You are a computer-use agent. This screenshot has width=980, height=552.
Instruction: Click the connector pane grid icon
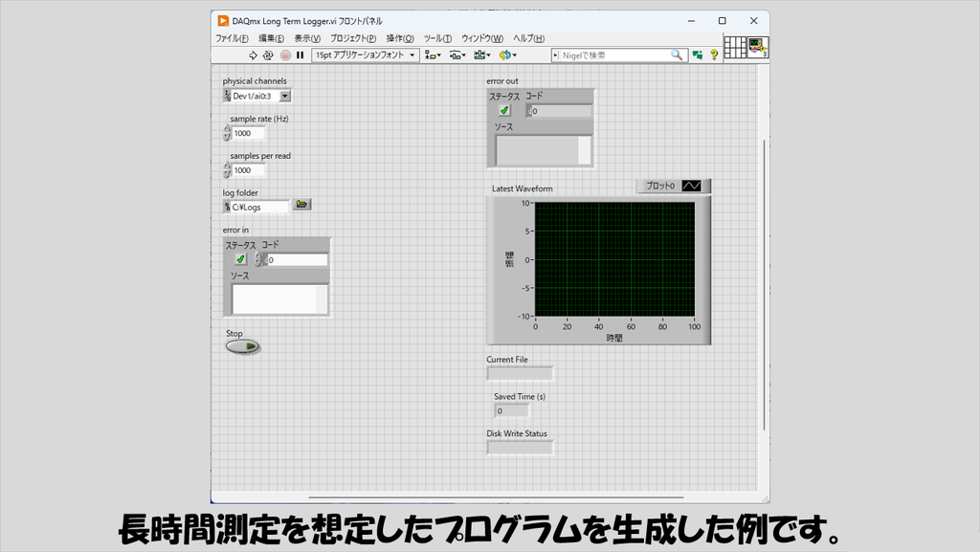click(735, 48)
